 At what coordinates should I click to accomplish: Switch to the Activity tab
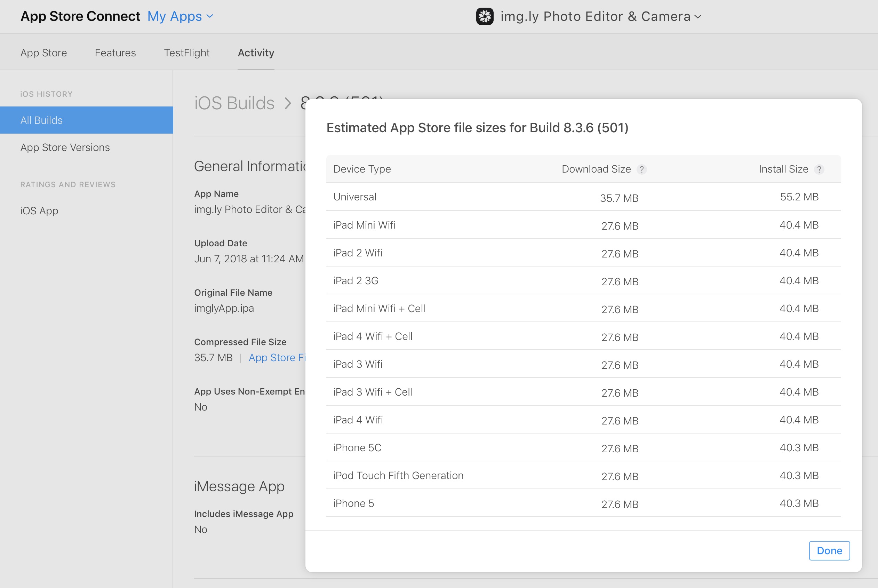pyautogui.click(x=256, y=53)
